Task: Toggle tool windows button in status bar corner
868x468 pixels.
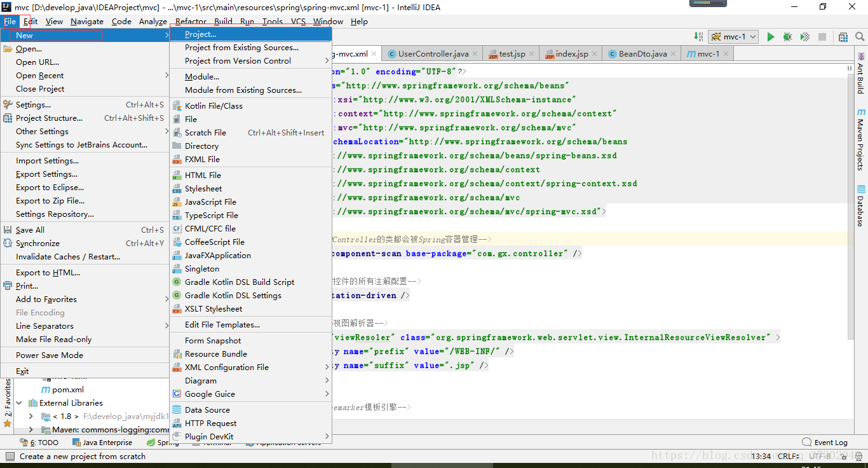Action: pyautogui.click(x=10, y=456)
